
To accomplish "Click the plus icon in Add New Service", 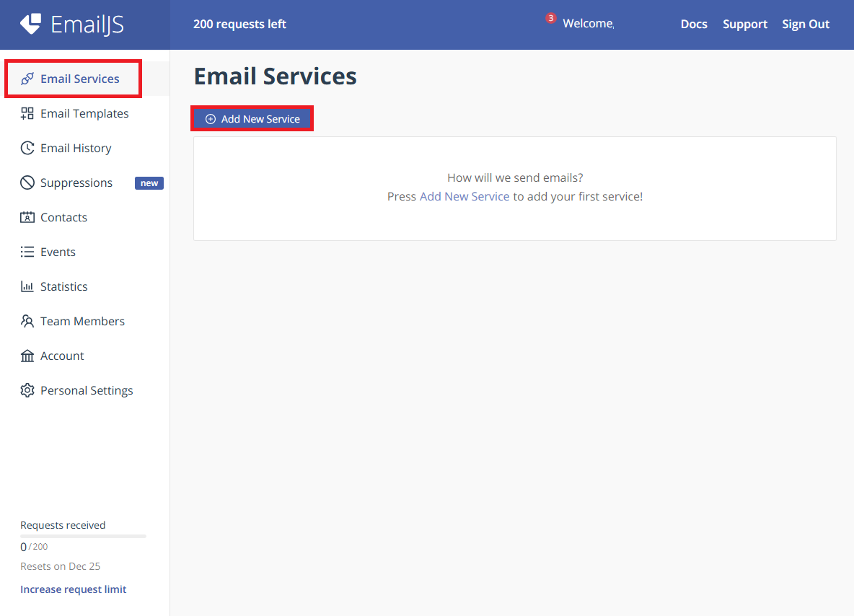I will (210, 119).
